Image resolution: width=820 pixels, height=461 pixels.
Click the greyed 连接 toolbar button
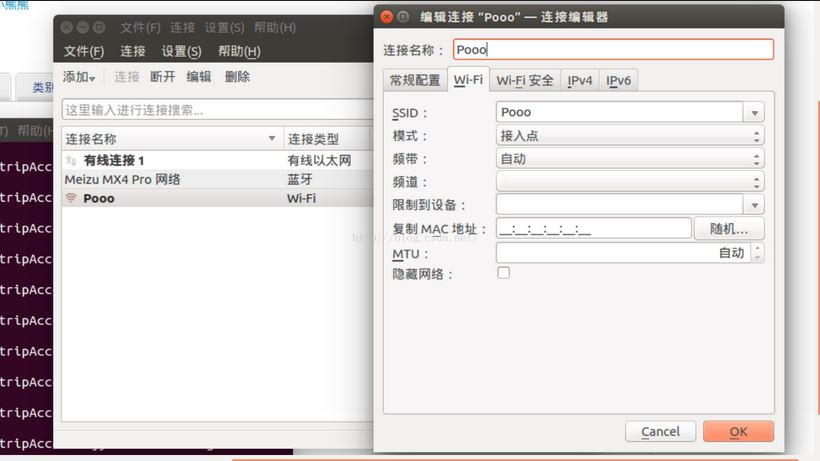click(127, 77)
